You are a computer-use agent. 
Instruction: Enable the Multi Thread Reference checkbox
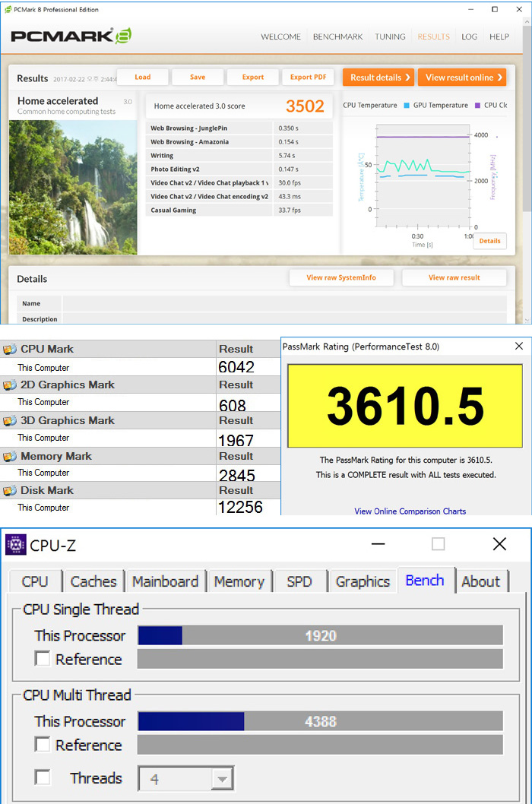click(43, 745)
